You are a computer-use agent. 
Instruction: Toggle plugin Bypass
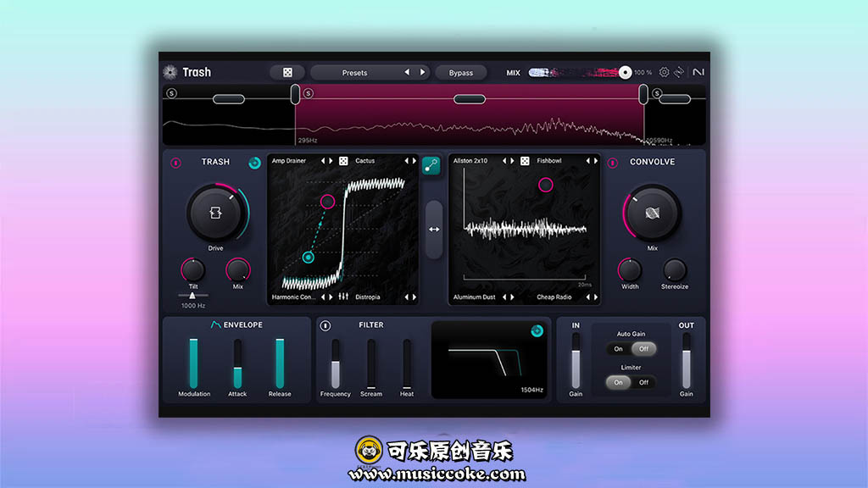click(460, 73)
